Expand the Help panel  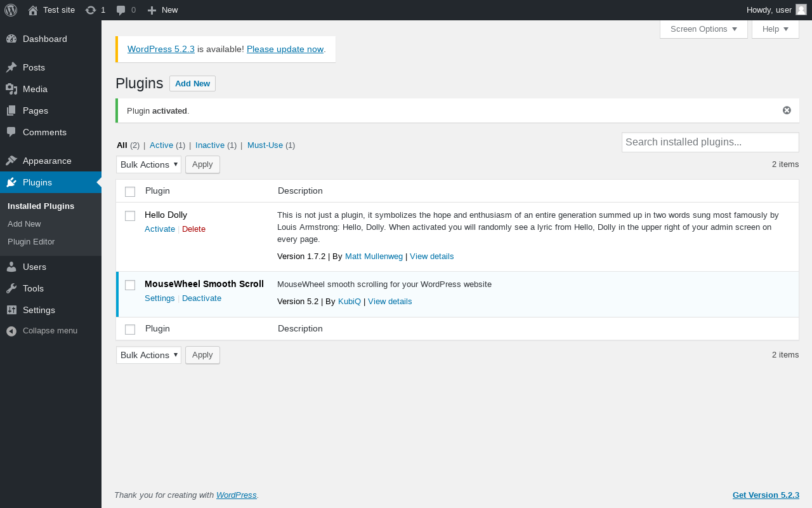[x=775, y=29]
